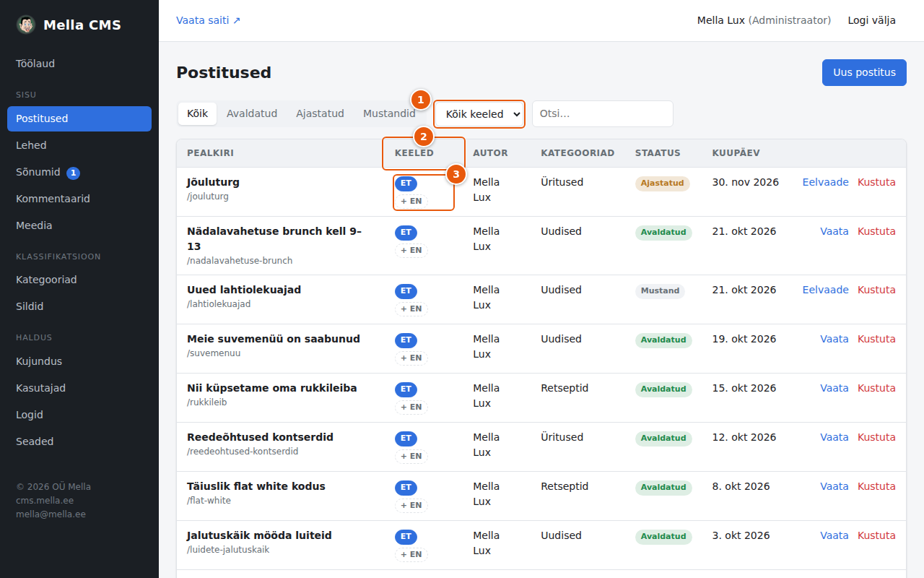The width and height of the screenshot is (924, 578).
Task: Delete the Jõuluturg post via Kustuta
Action: (x=876, y=182)
